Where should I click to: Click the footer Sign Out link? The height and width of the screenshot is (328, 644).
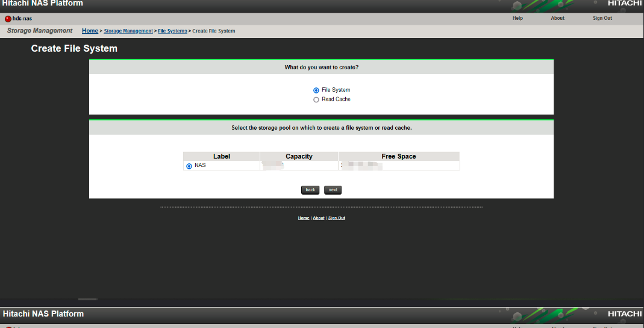click(x=336, y=218)
